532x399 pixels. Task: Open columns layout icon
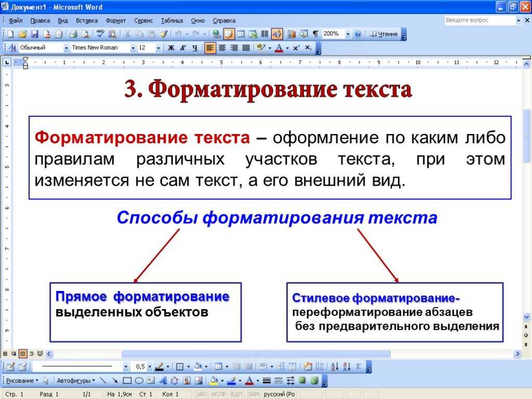tap(264, 34)
